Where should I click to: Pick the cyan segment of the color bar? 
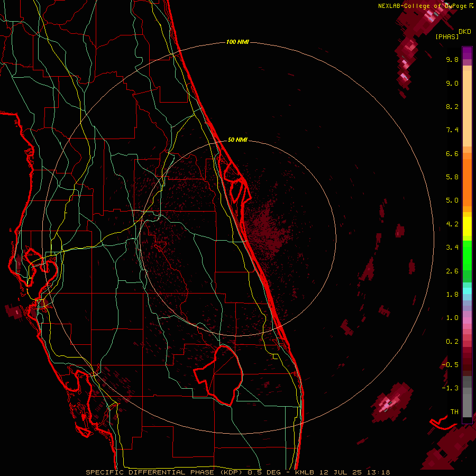[467, 291]
